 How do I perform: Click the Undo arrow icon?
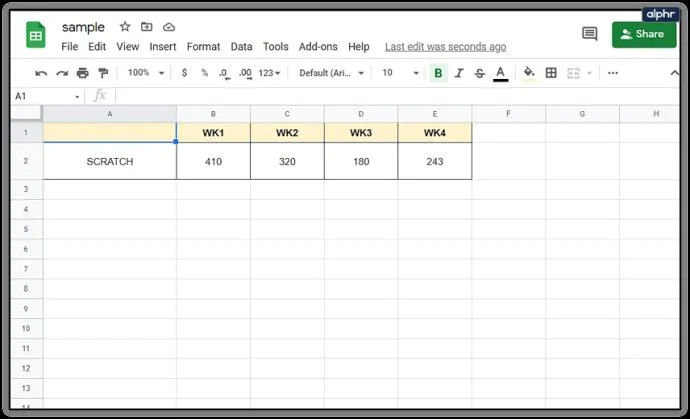pos(41,73)
